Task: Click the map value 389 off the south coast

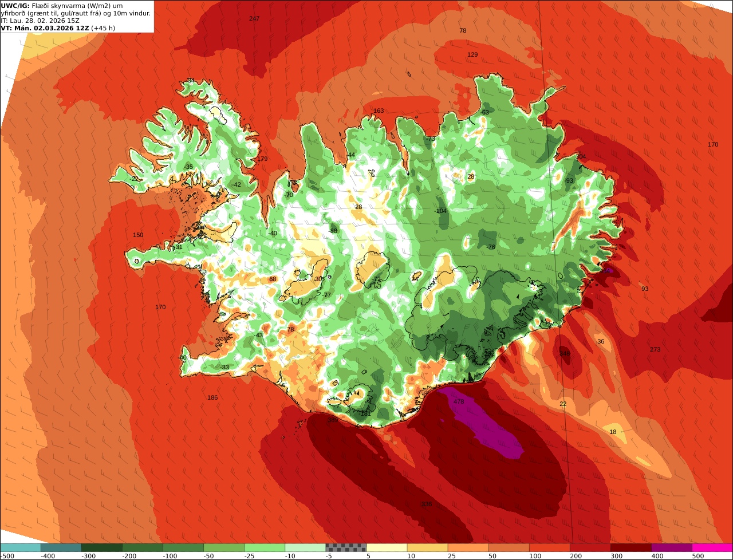Action: tap(332, 420)
